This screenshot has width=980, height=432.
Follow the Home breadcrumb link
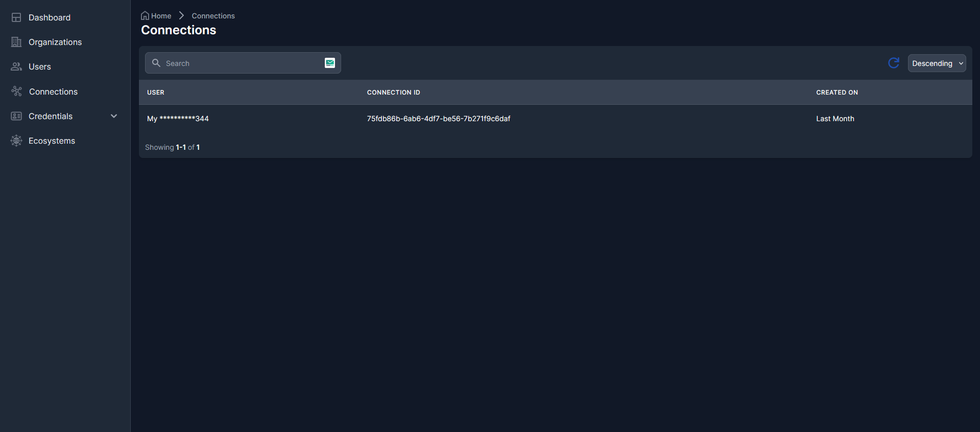click(x=161, y=16)
